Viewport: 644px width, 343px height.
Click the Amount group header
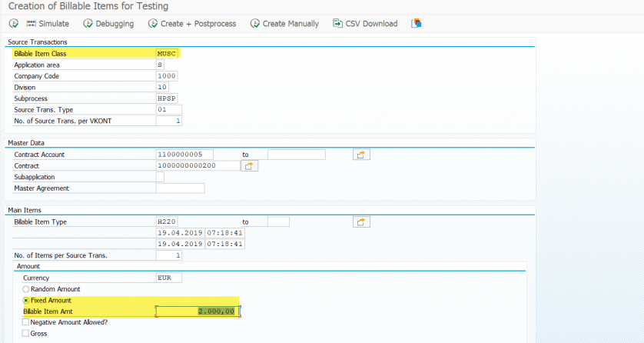[28, 266]
